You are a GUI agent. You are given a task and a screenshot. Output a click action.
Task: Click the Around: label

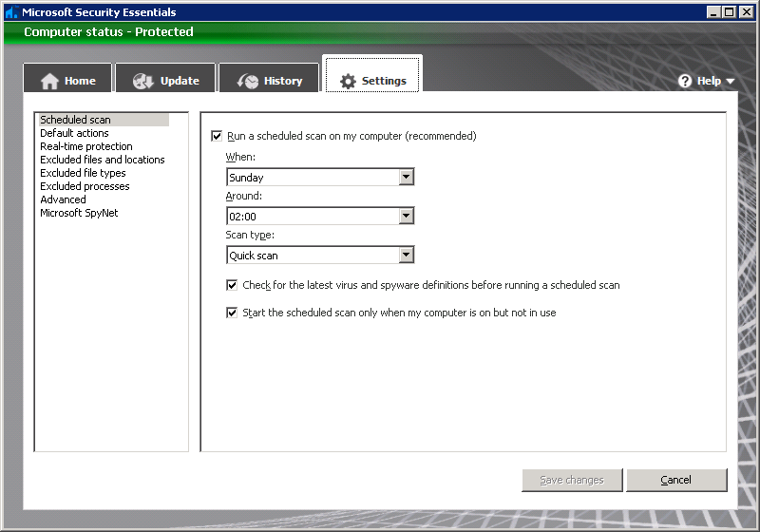244,196
